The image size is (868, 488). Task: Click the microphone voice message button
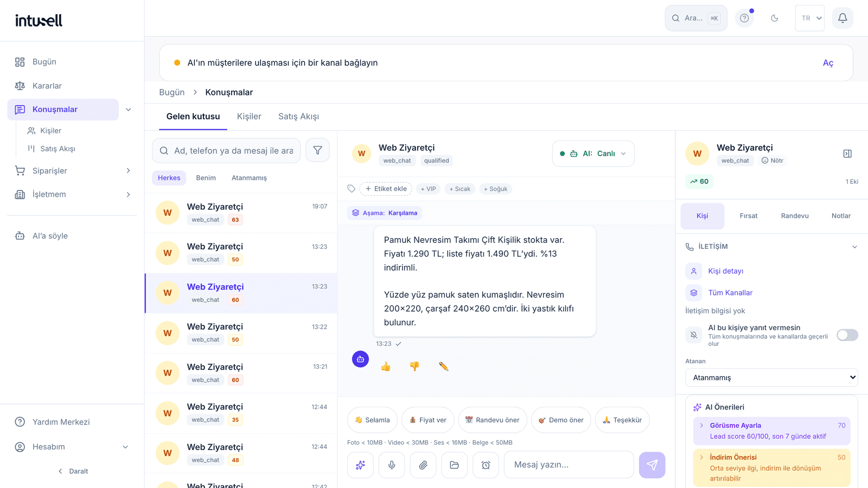click(392, 465)
